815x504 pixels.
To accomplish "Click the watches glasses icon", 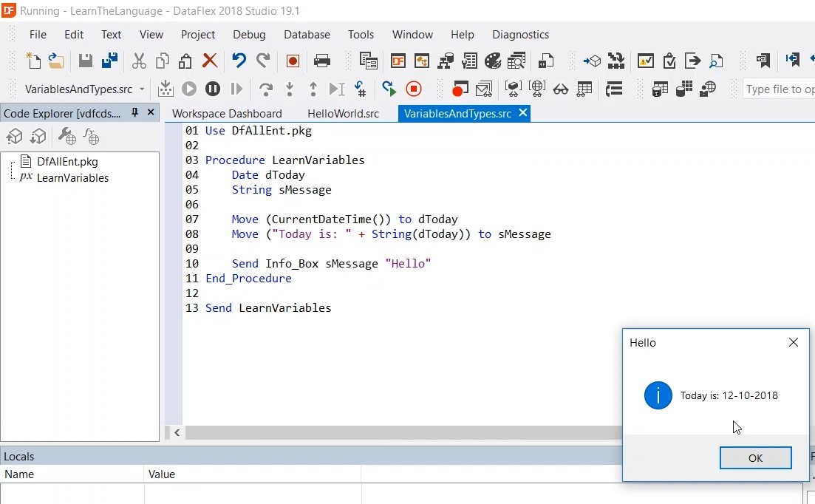I will pyautogui.click(x=561, y=89).
